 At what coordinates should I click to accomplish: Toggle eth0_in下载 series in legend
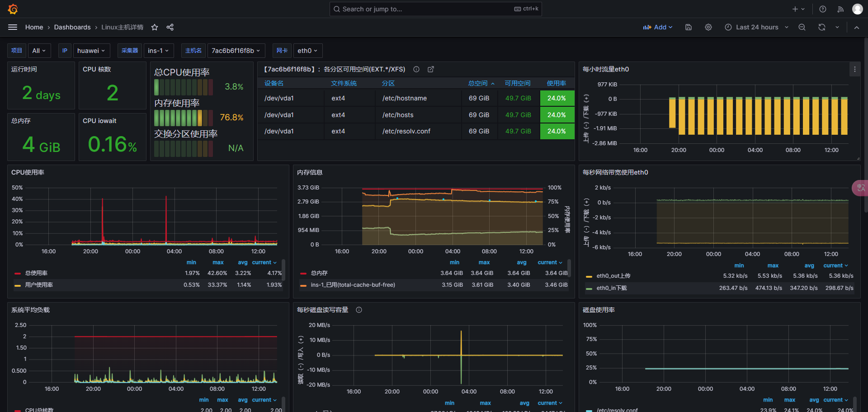612,288
